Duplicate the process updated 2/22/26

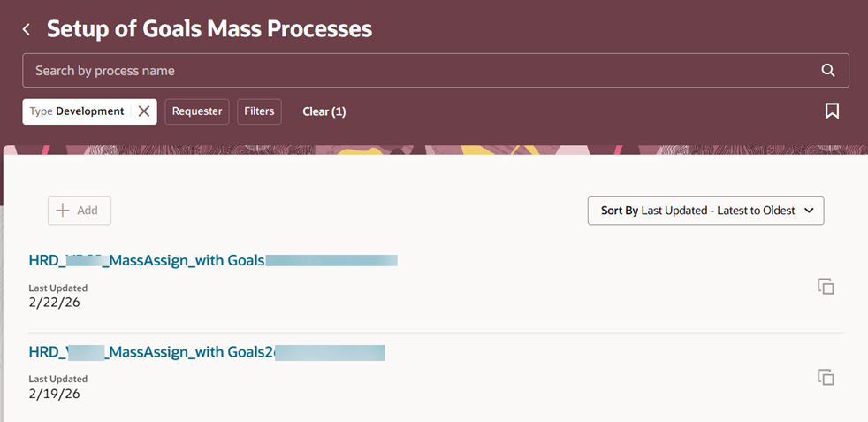click(826, 287)
